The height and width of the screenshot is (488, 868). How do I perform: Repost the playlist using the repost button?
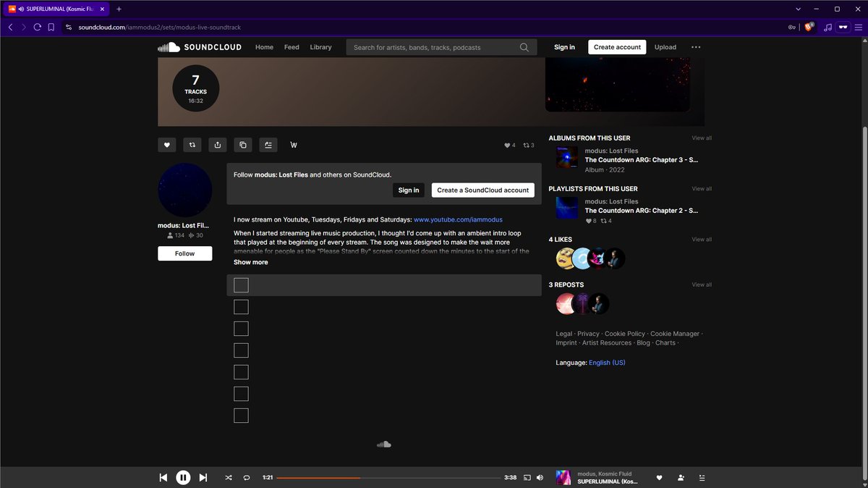pos(192,145)
